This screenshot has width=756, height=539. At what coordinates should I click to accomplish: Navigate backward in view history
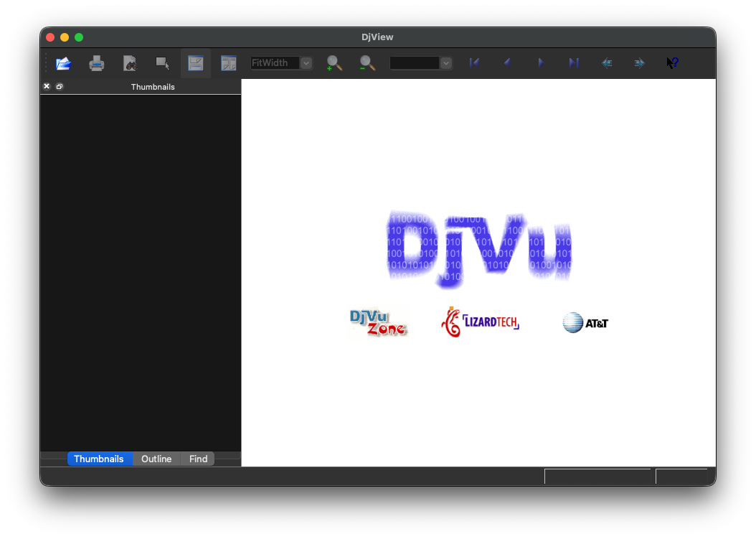click(x=607, y=62)
